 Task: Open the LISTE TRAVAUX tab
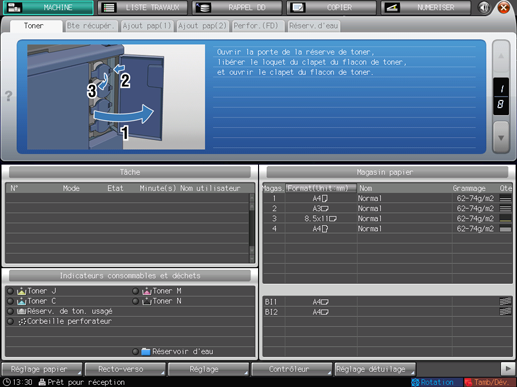coord(143,7)
